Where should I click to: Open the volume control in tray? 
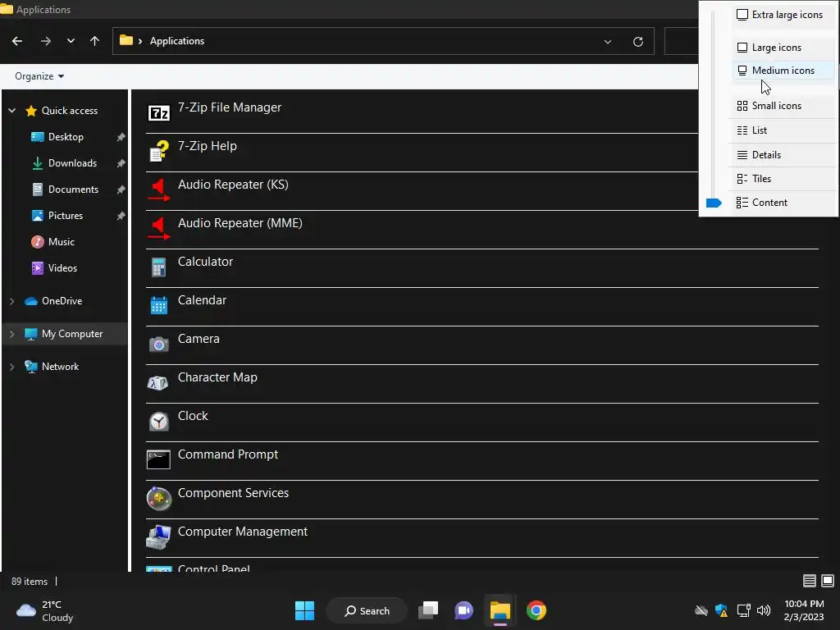764,610
